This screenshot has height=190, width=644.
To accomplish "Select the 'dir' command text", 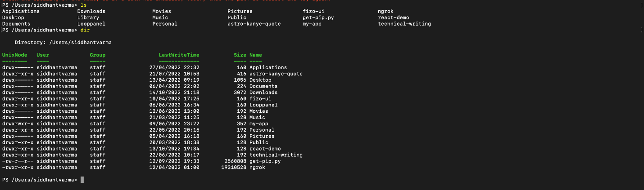I will (x=85, y=30).
